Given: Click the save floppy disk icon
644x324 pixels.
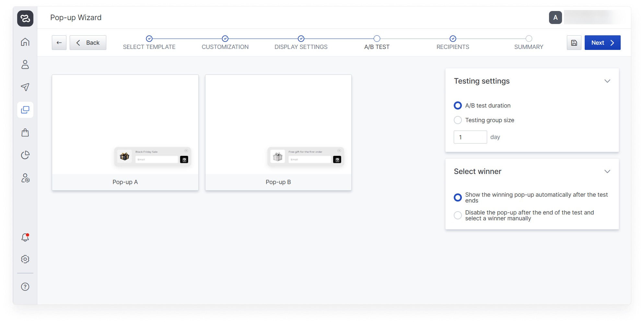Looking at the screenshot, I should 574,43.
